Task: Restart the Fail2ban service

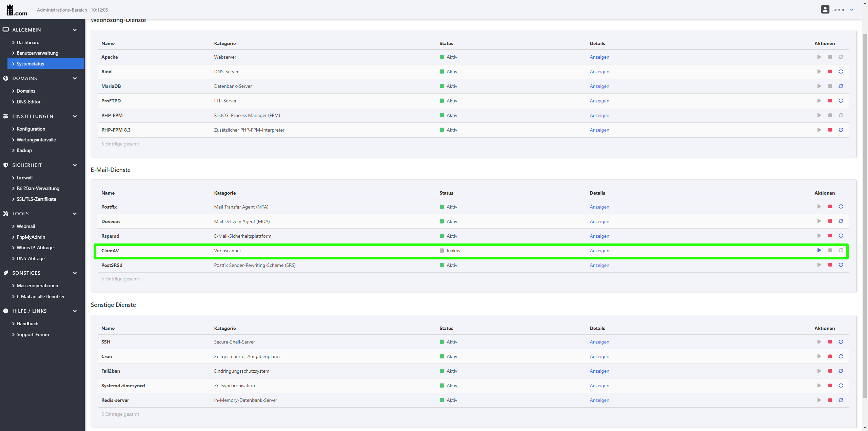Action: click(x=841, y=371)
